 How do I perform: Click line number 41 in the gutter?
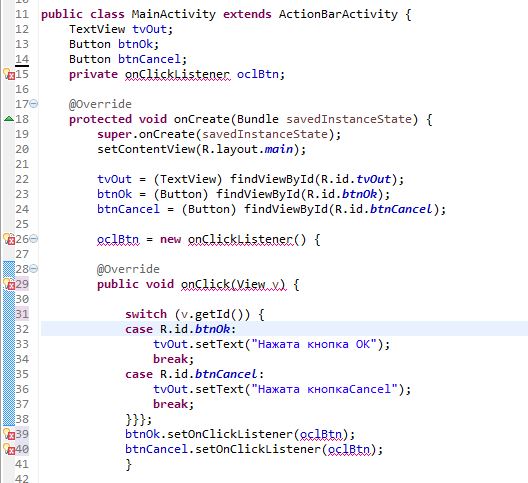pos(22,464)
